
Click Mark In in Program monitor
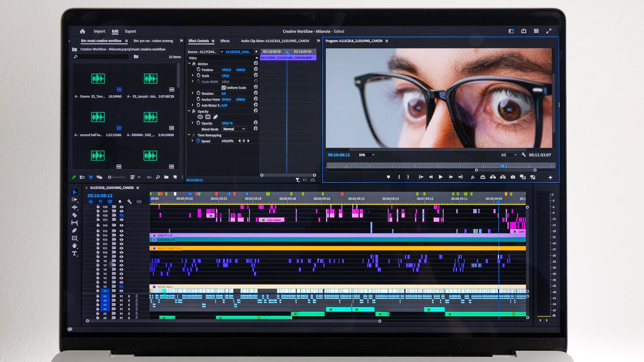click(399, 177)
